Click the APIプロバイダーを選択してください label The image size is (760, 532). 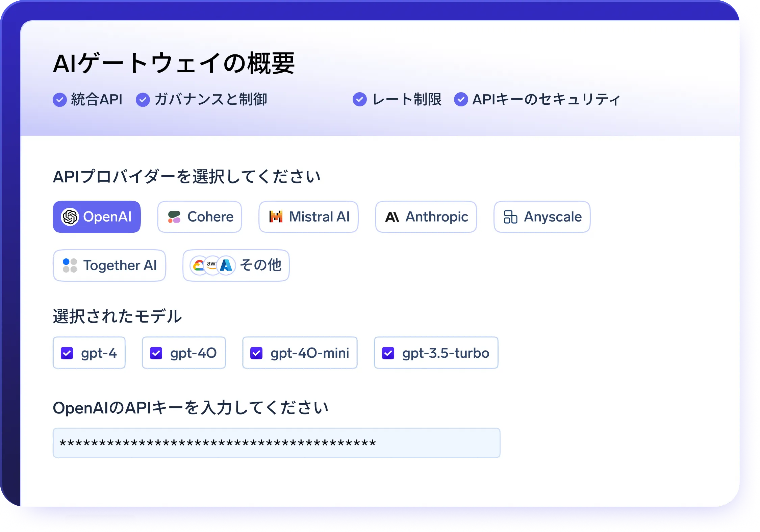(x=187, y=177)
